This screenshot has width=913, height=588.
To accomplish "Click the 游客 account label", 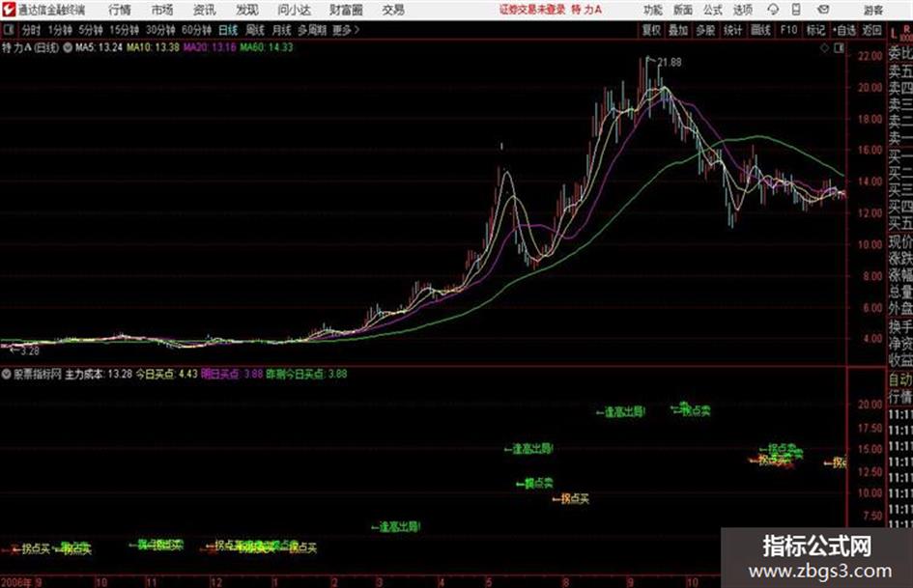I will [x=872, y=10].
